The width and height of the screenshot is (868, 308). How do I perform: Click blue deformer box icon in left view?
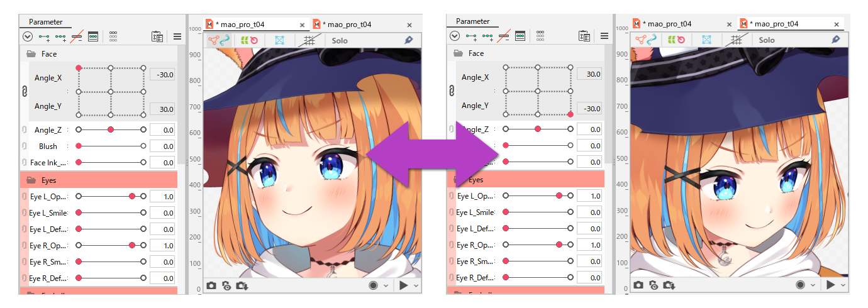click(279, 40)
